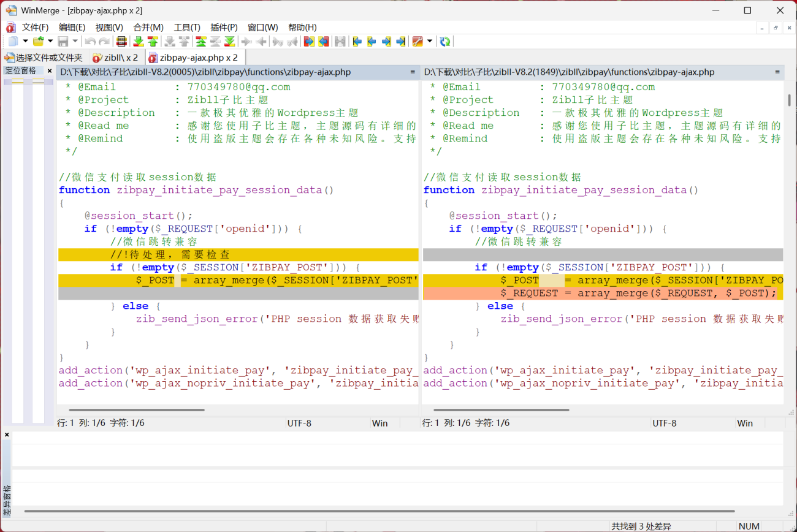Jump to the last difference icon
Image resolution: width=797 pixels, height=532 pixels.
click(x=229, y=41)
